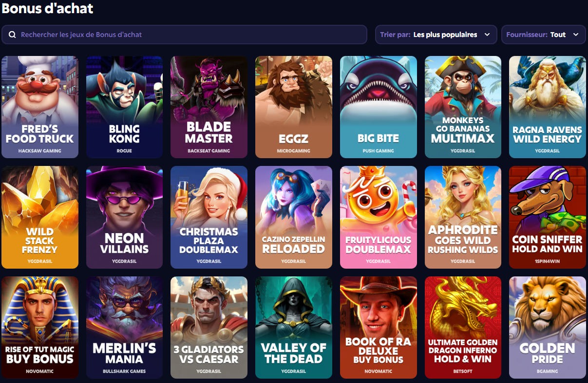The image size is (588, 383).
Task: Open Christmas Plaza Doublemax tile
Action: pyautogui.click(x=209, y=217)
